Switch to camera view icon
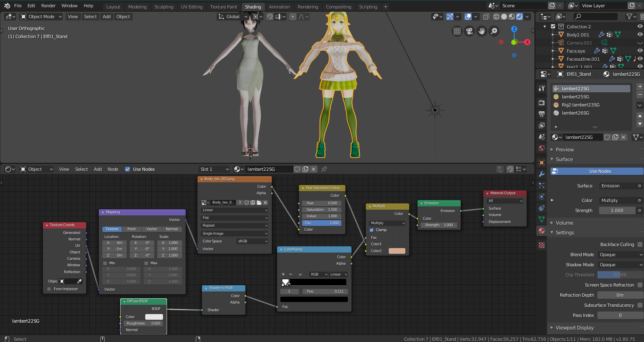 (x=469, y=31)
